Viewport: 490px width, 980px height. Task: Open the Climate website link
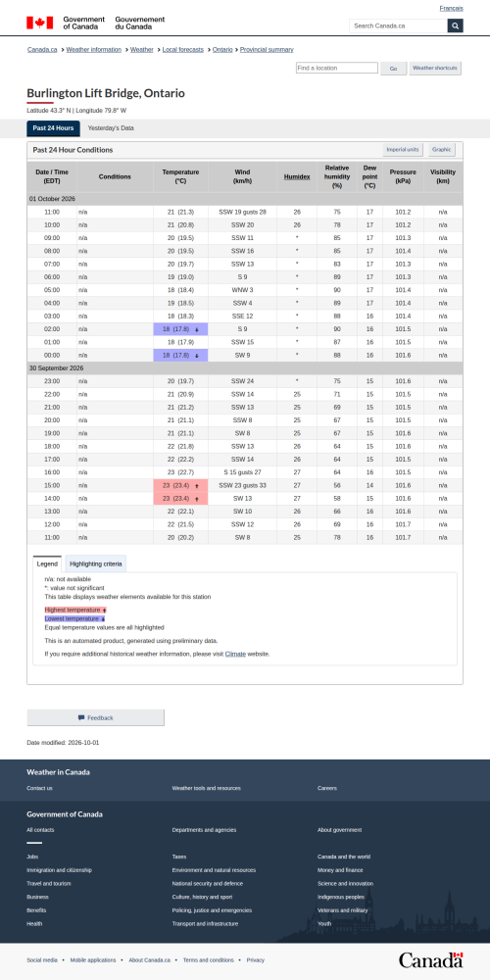(235, 654)
